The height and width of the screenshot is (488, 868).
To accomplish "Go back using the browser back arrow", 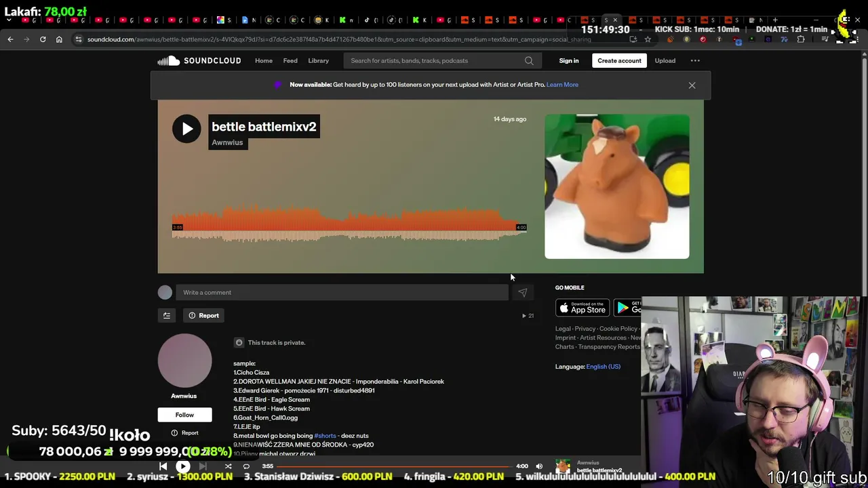I will coord(10,39).
